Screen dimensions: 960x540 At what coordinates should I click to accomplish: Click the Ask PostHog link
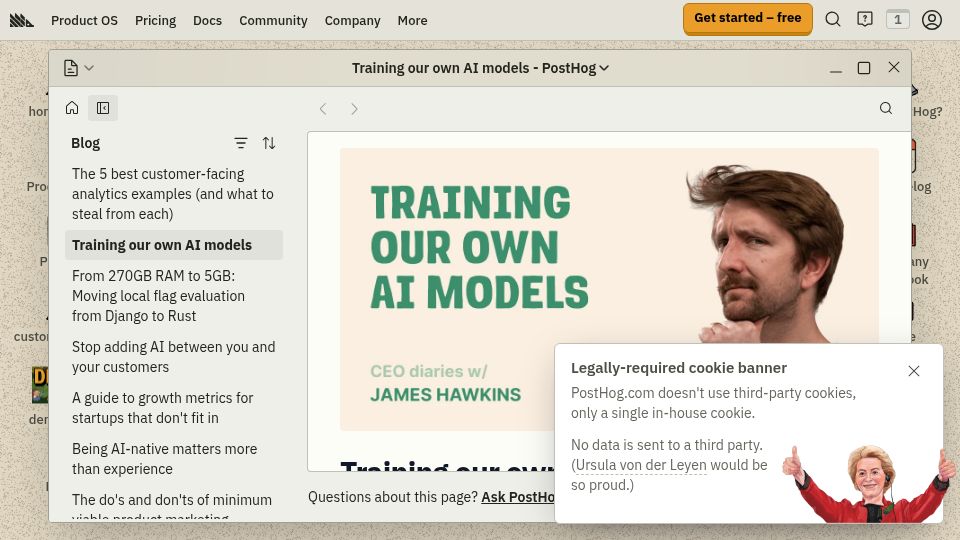pyautogui.click(x=517, y=497)
